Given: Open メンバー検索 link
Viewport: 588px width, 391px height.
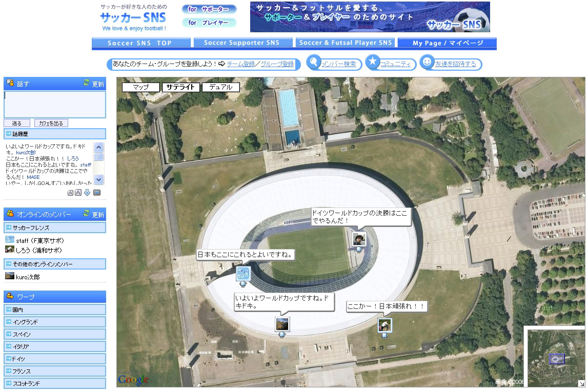Looking at the screenshot, I should tap(339, 64).
